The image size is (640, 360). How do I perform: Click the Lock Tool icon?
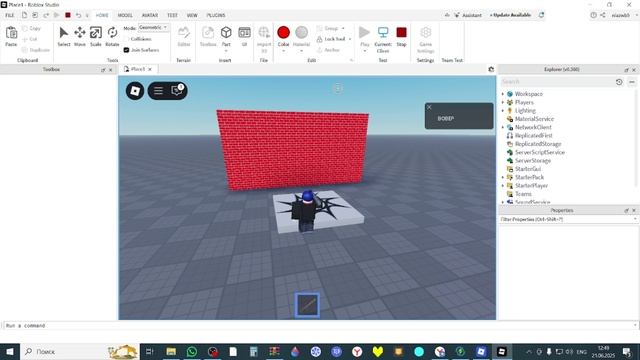click(x=320, y=39)
